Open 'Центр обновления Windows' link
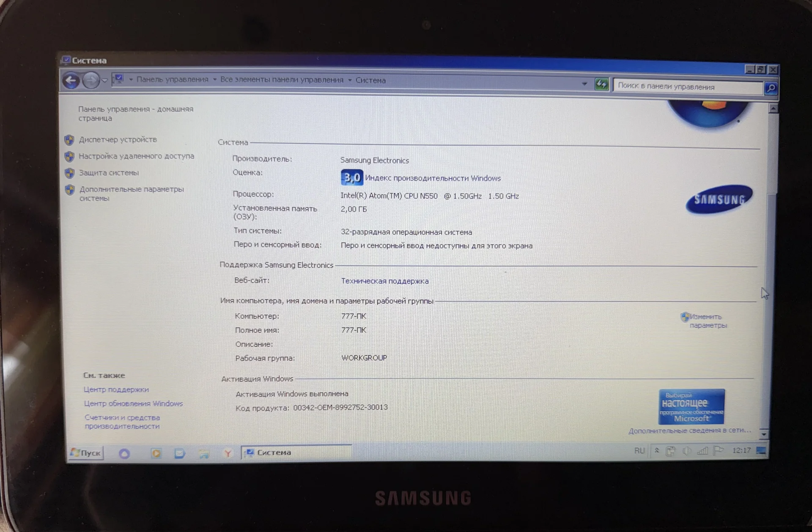Viewport: 812px width, 532px height. point(133,403)
